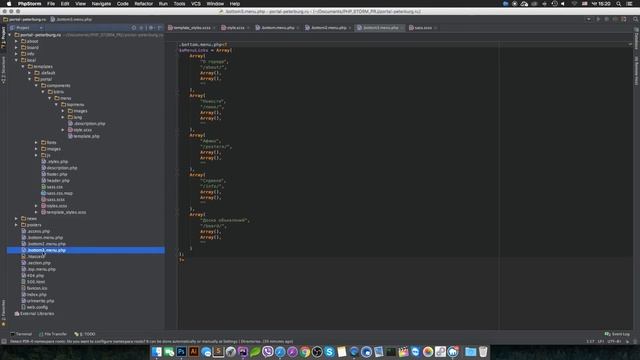Switch to the sass.scss editor tab

coord(423,28)
